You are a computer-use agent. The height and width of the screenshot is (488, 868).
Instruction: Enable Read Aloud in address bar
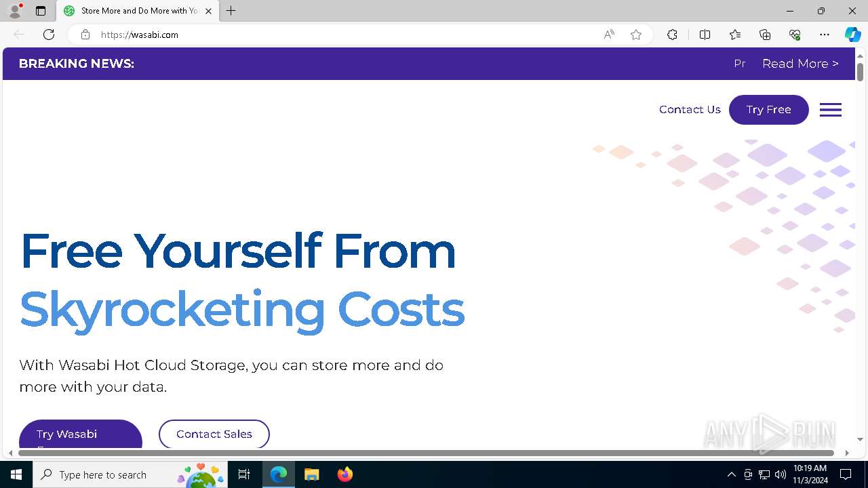(x=609, y=35)
